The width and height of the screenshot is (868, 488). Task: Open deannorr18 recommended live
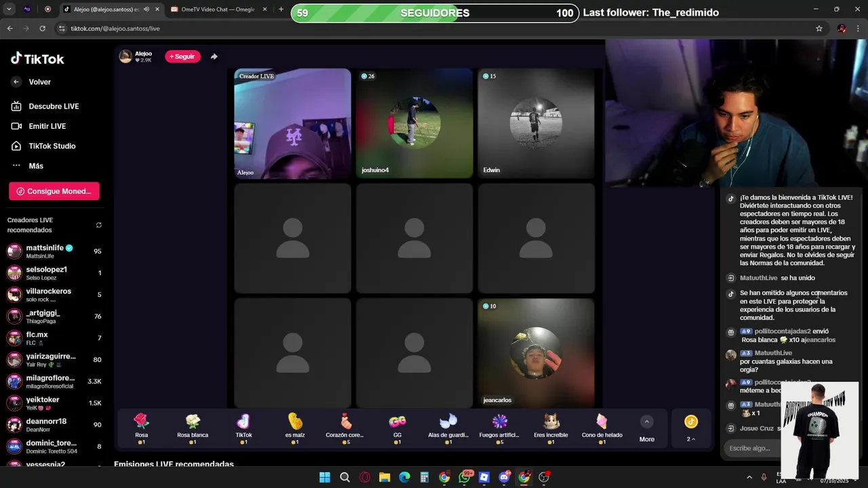54,425
